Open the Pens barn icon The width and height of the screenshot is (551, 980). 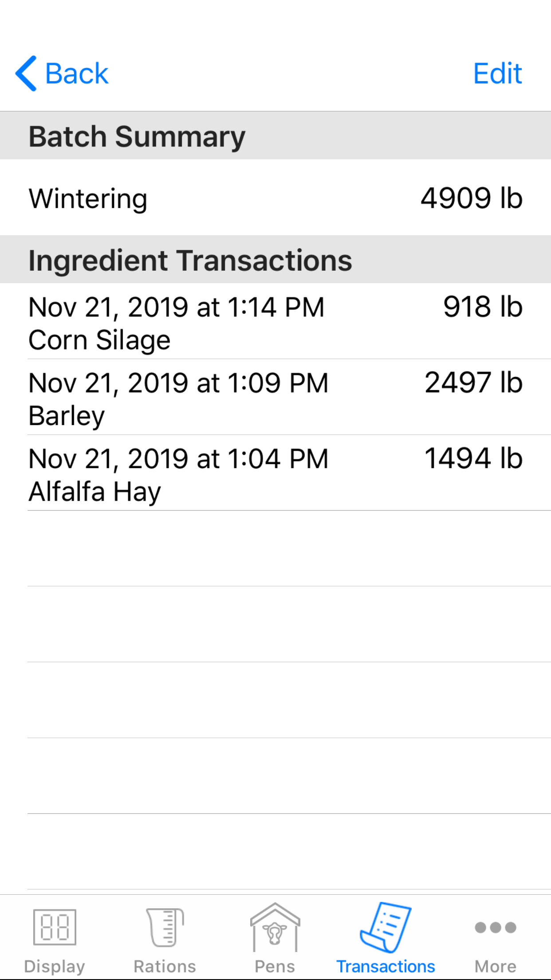[275, 927]
